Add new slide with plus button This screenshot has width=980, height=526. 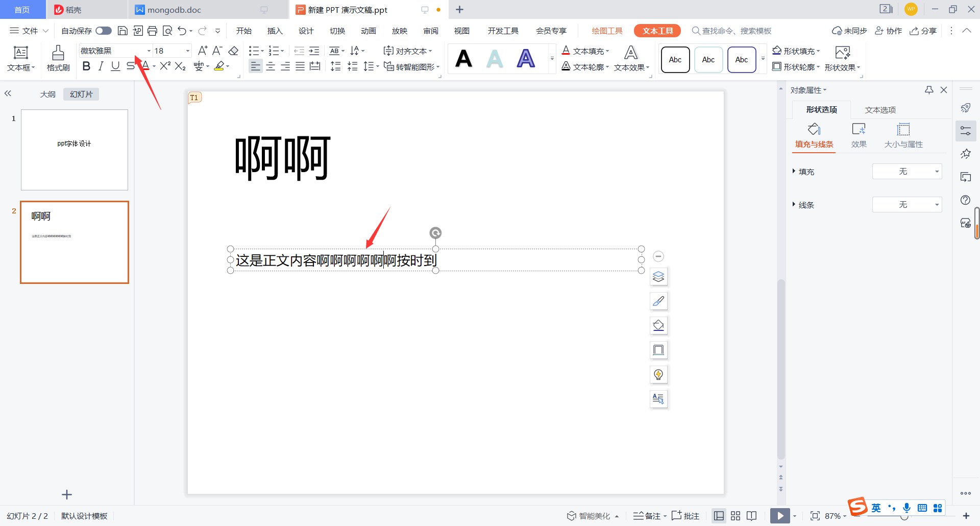coord(67,494)
